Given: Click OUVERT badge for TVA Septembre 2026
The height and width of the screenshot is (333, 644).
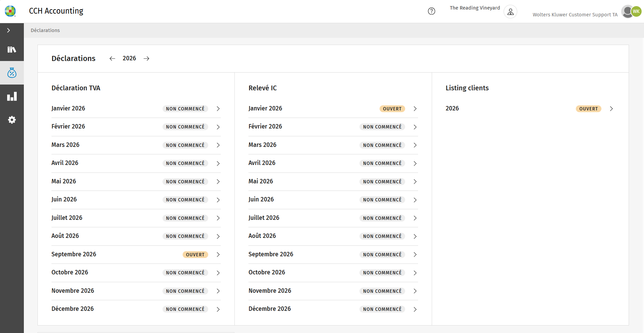Looking at the screenshot, I should coord(195,255).
